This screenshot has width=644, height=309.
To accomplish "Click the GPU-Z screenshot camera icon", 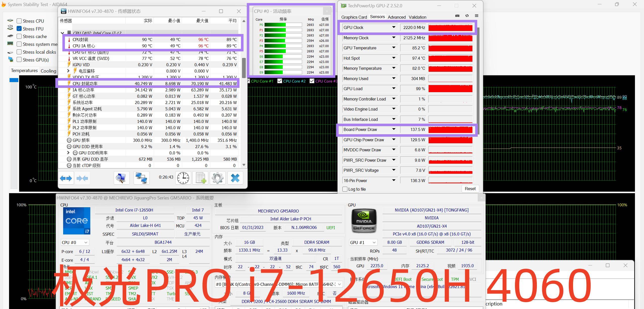I will point(457,16).
